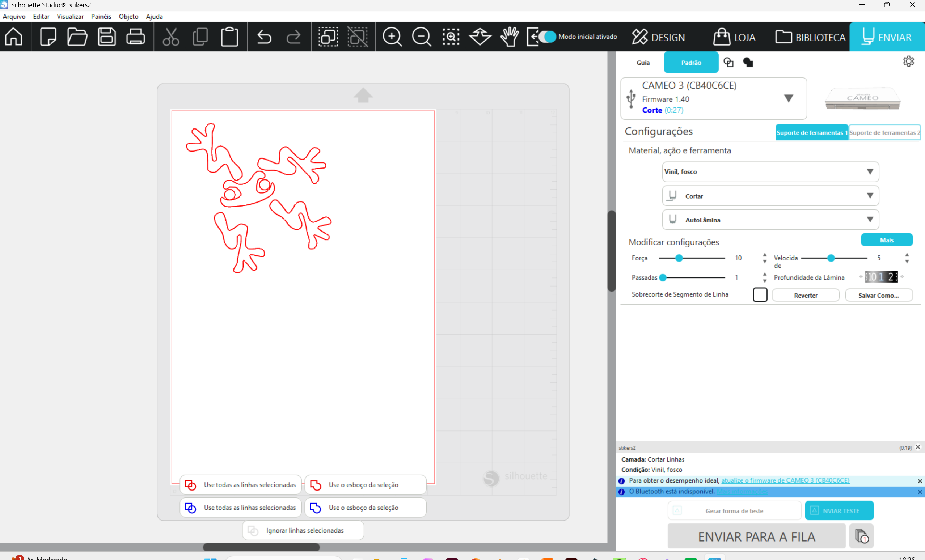Open the send settings gear
This screenshot has width=925, height=560.
click(x=908, y=61)
